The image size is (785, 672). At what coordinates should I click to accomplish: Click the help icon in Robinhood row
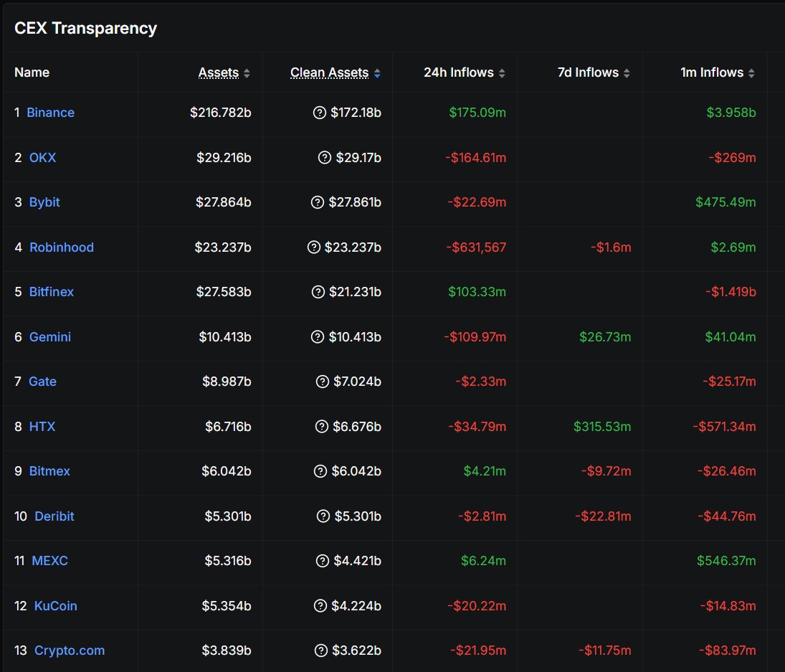[313, 247]
